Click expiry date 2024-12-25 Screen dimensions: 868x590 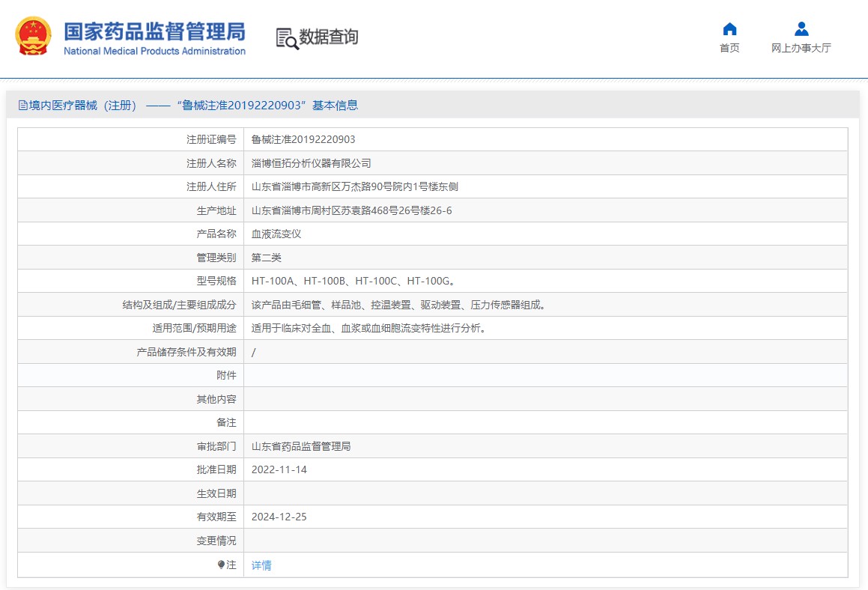pyautogui.click(x=279, y=517)
